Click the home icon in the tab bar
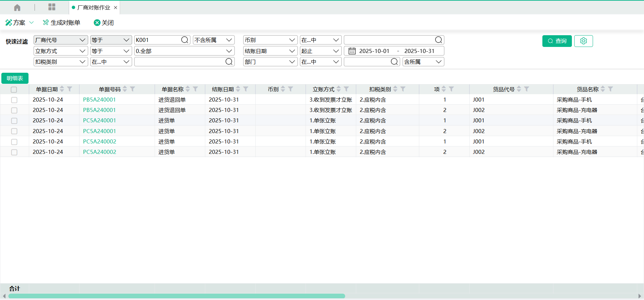 (17, 7)
